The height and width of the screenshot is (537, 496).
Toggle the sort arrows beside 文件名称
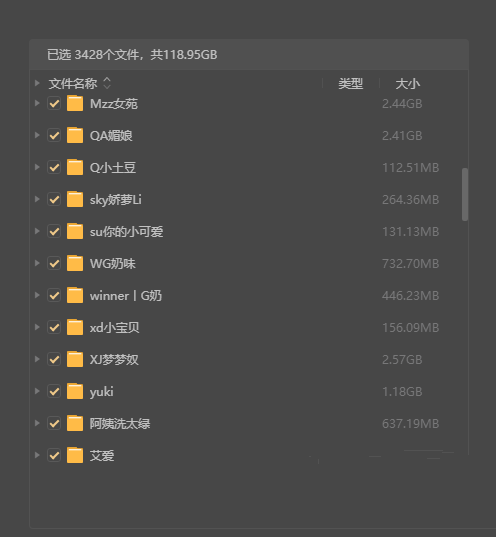coord(107,83)
